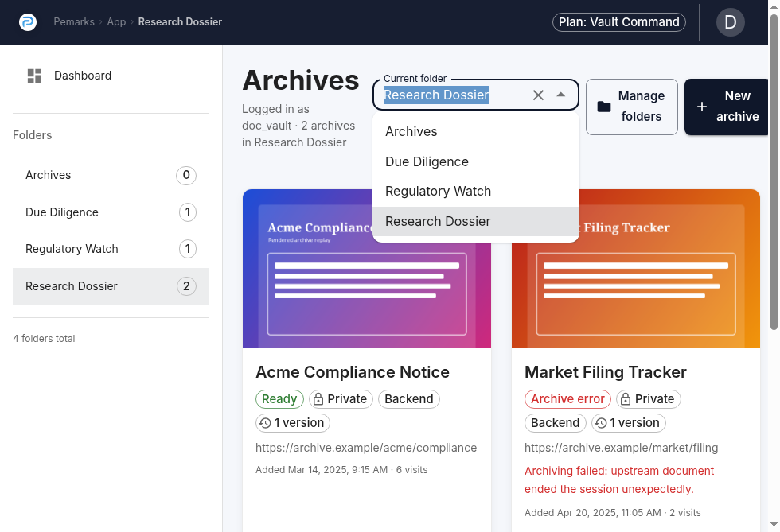780x532 pixels.
Task: Clear the Current folder field with X
Action: pos(538,95)
